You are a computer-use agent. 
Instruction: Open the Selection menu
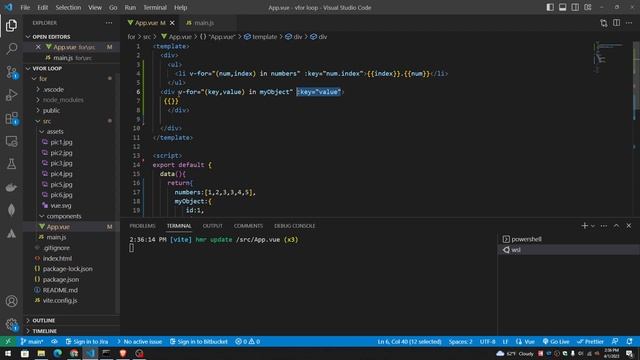point(68,7)
